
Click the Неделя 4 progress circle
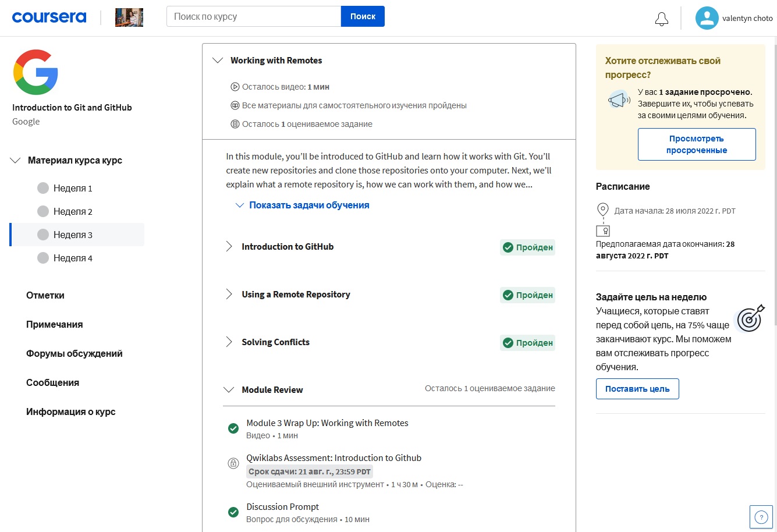[43, 258]
